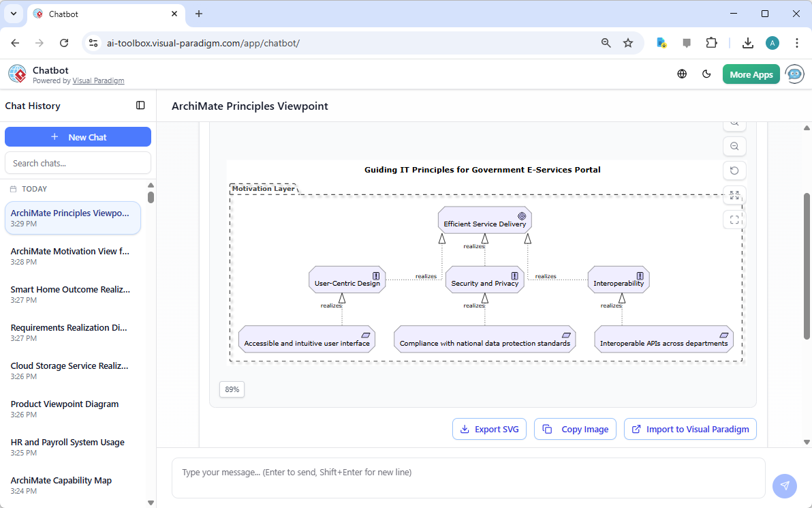Viewport: 812px width, 508px height.
Task: Click the Search chats input field
Action: (78, 162)
